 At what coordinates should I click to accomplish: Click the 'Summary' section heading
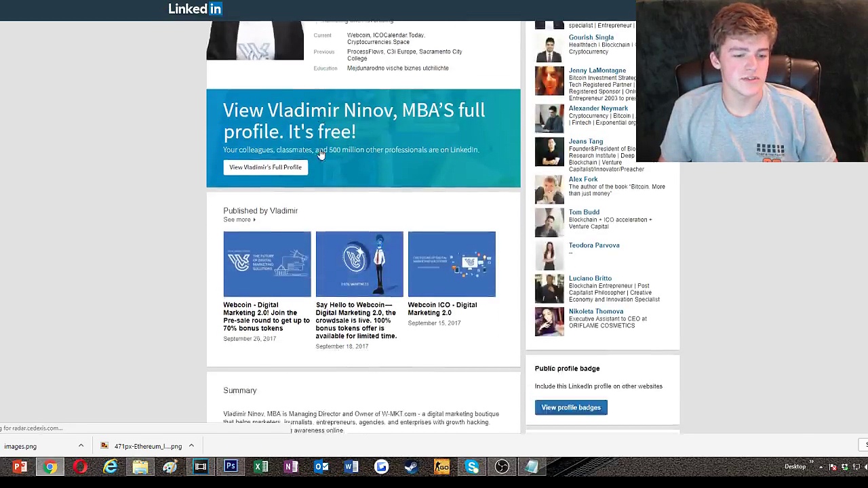click(240, 390)
